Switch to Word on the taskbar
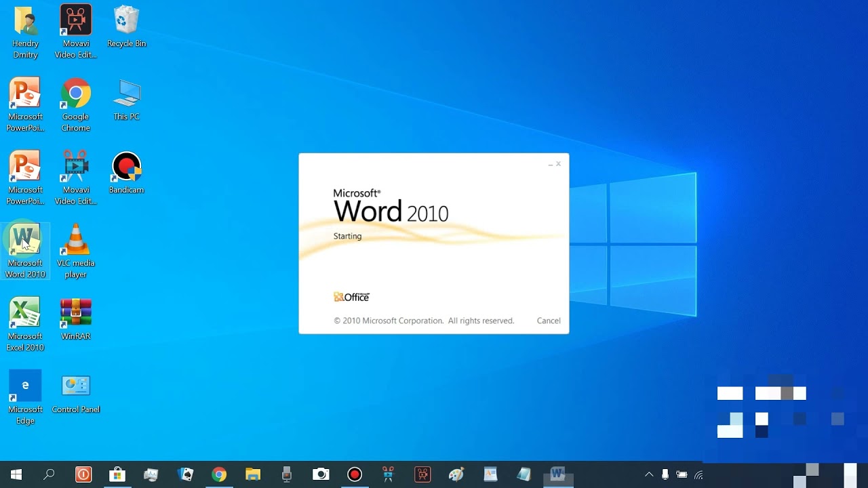Image resolution: width=868 pixels, height=488 pixels. pyautogui.click(x=558, y=474)
